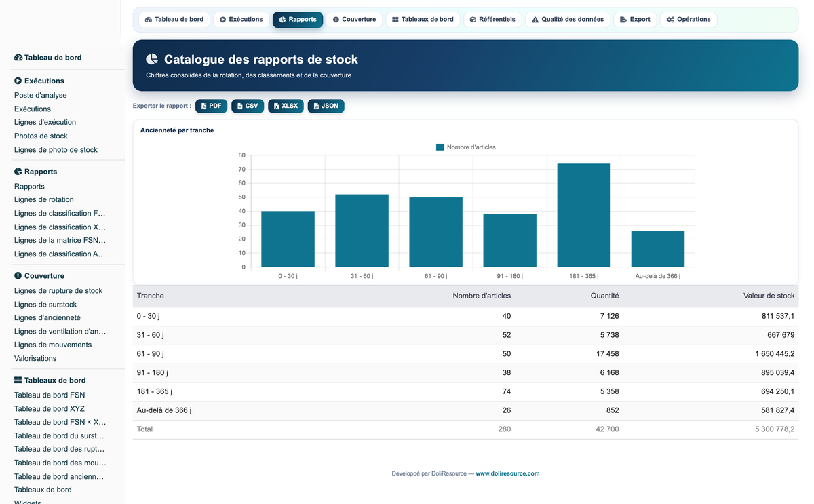
Task: Click the Ancienneté par tranche chart title
Action: click(x=177, y=130)
